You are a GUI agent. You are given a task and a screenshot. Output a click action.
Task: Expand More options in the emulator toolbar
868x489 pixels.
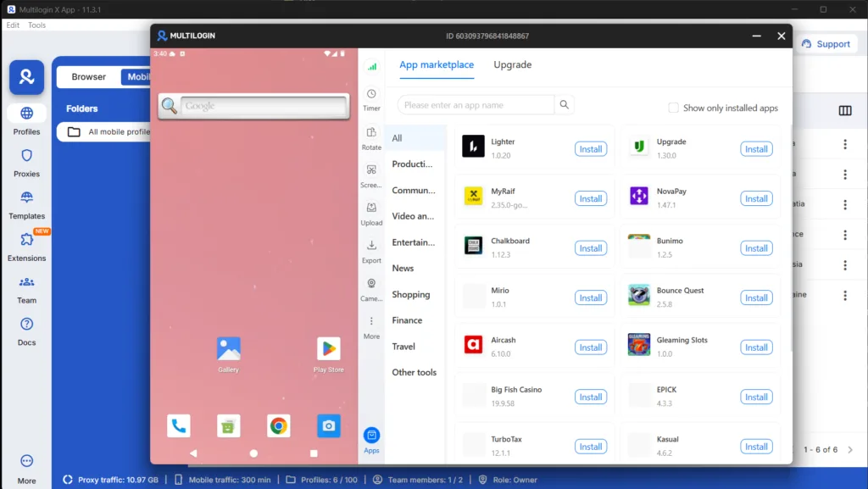point(371,325)
